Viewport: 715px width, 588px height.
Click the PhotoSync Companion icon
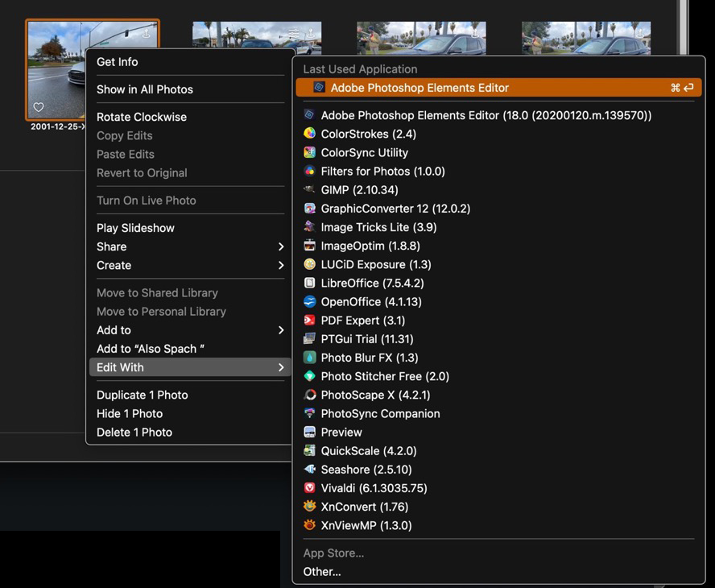[x=310, y=413]
